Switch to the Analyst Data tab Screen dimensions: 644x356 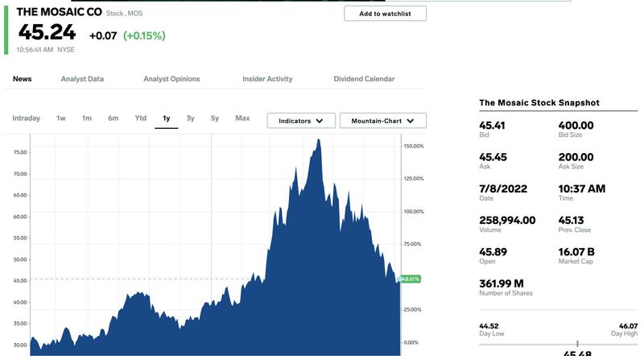pos(82,79)
